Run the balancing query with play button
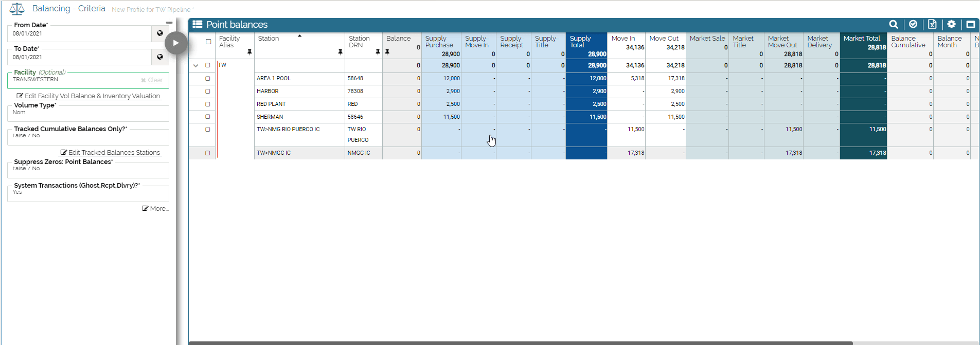980x345 pixels. 176,43
